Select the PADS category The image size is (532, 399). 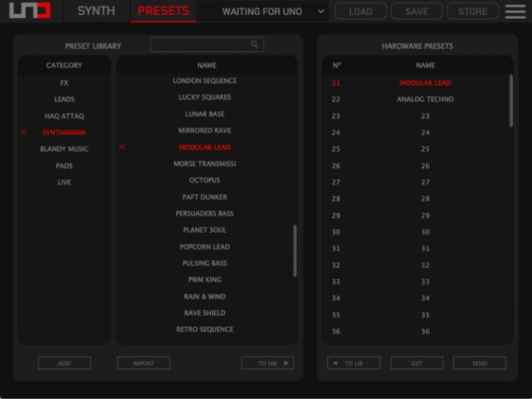(64, 165)
